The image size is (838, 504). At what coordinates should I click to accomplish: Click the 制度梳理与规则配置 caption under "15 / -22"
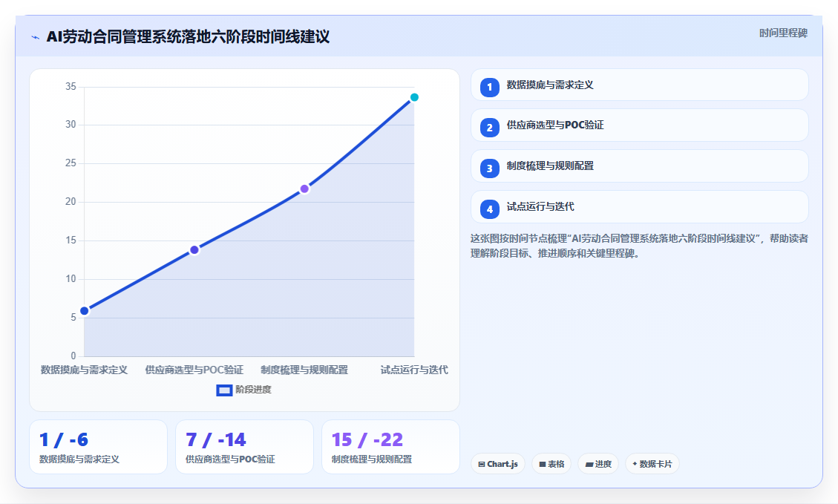pyautogui.click(x=371, y=459)
